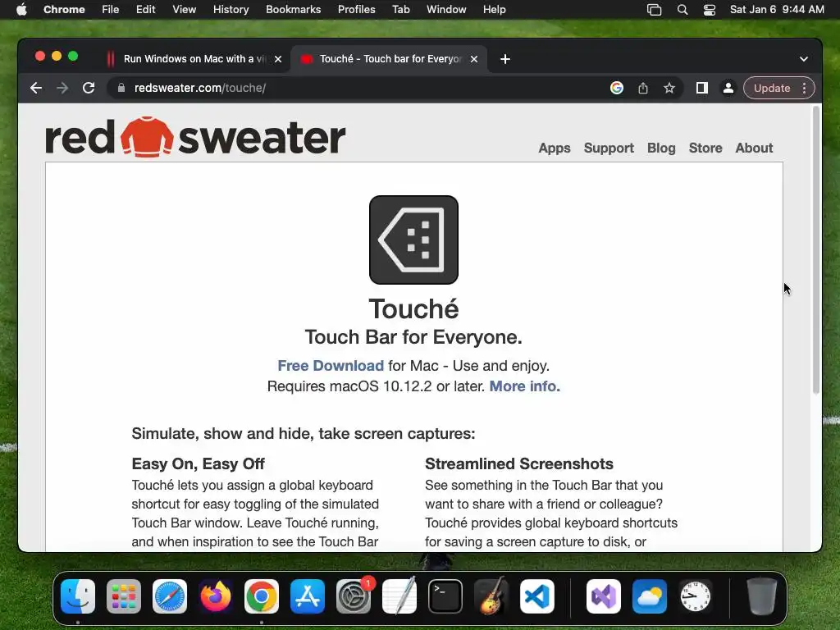The height and width of the screenshot is (630, 840).
Task: Open the Apple menu
Action: (x=21, y=10)
